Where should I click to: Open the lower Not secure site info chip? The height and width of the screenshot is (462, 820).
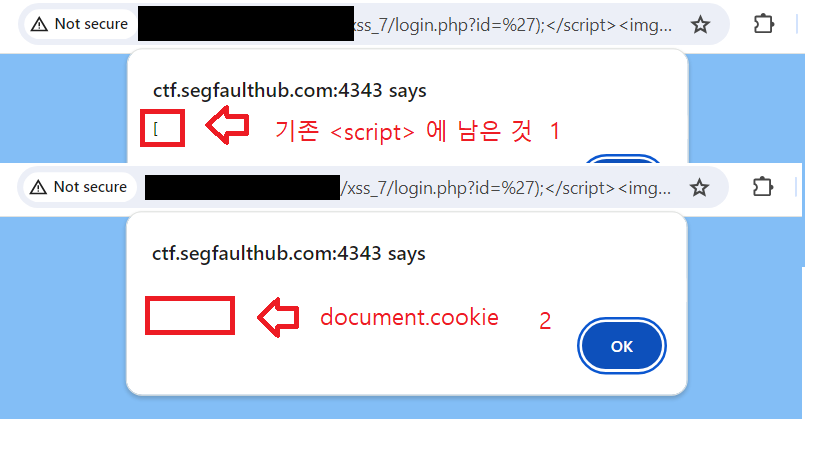[78, 187]
